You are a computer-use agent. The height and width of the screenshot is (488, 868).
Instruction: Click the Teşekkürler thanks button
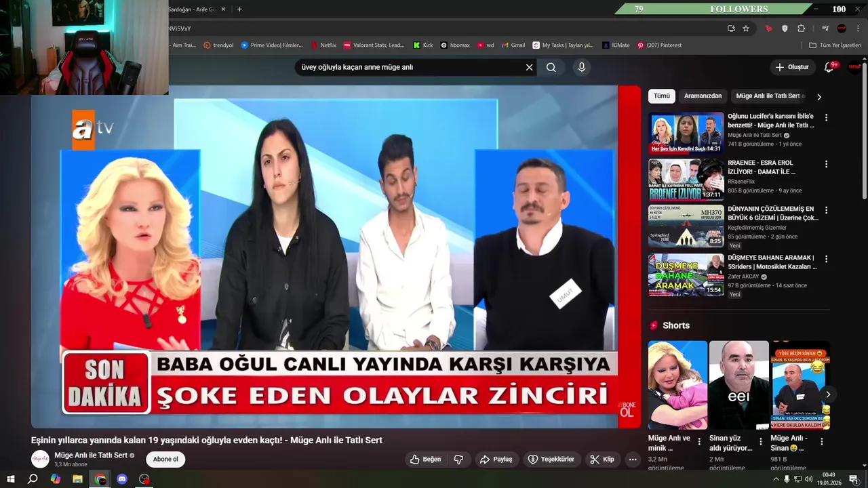(x=551, y=459)
